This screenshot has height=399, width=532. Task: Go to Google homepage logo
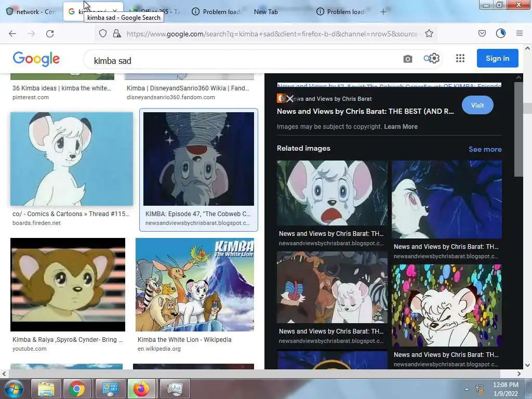36,59
